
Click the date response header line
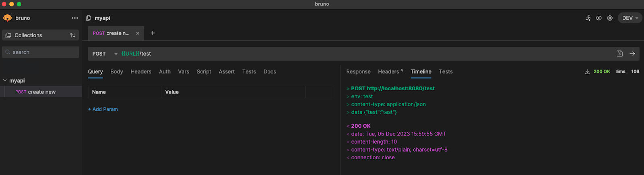pyautogui.click(x=396, y=134)
